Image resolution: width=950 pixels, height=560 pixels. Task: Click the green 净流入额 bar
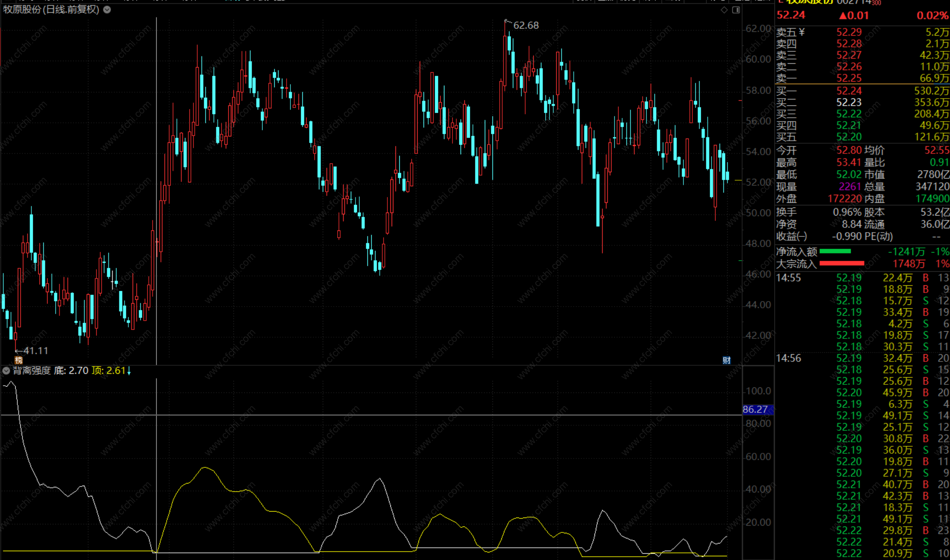point(835,252)
